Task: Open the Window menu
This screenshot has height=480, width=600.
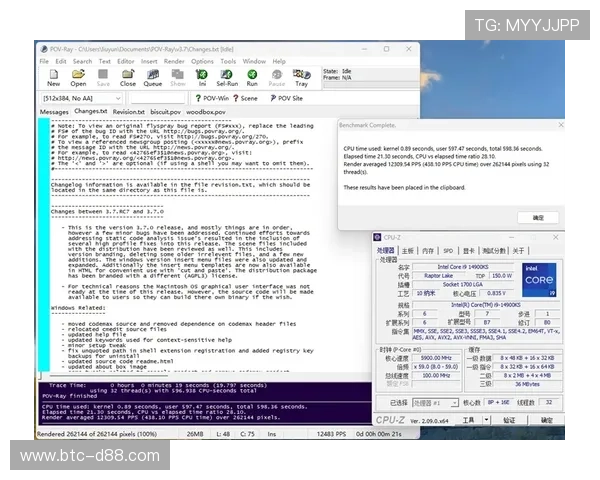Action: click(x=254, y=61)
